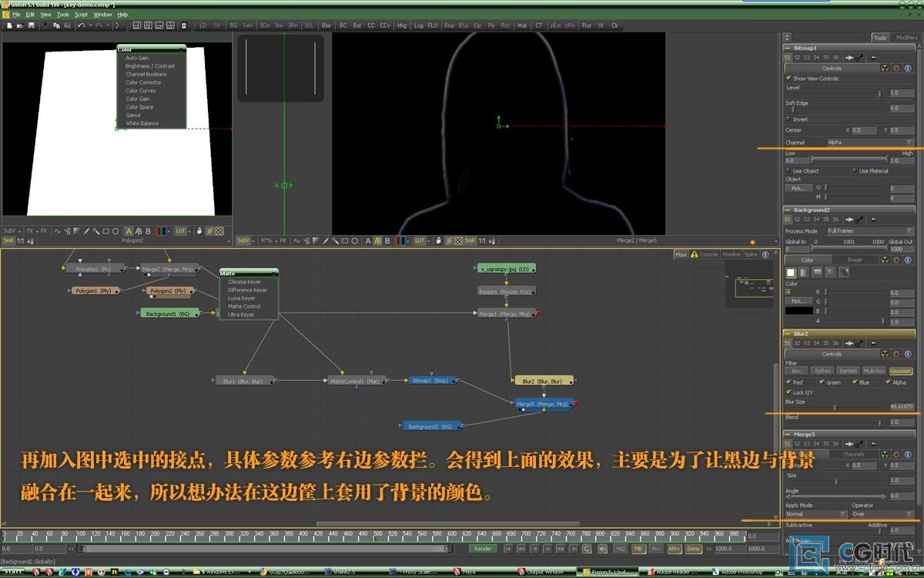
Task: Open the Image tab in Background2
Action: 855,260
